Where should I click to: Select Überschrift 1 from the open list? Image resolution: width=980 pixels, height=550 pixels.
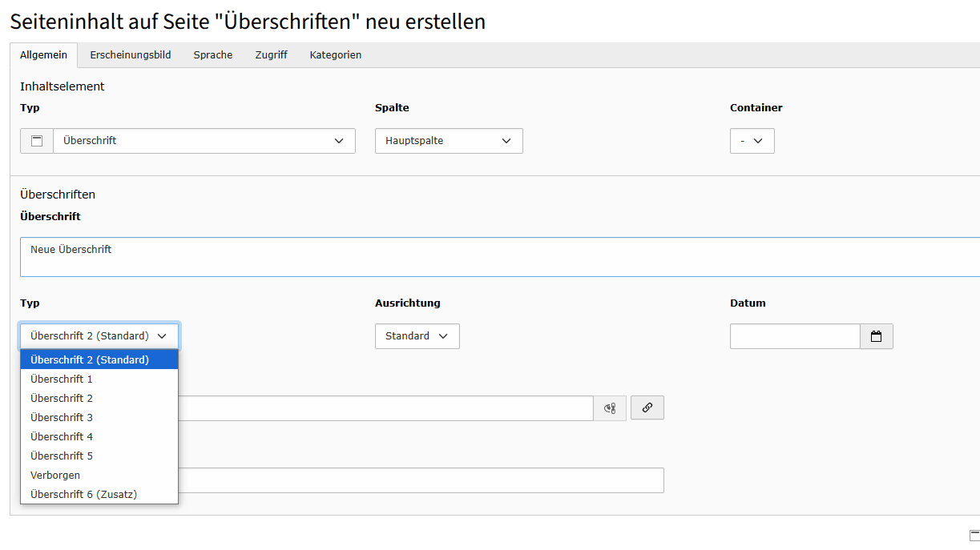pos(62,379)
